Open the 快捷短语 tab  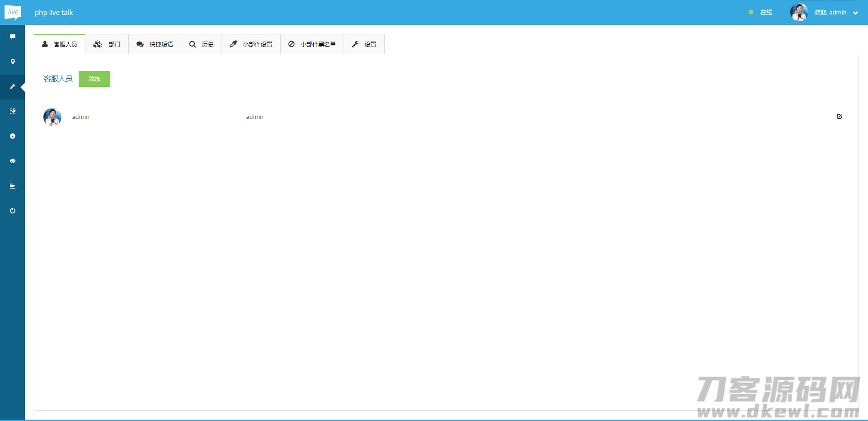[x=155, y=44]
